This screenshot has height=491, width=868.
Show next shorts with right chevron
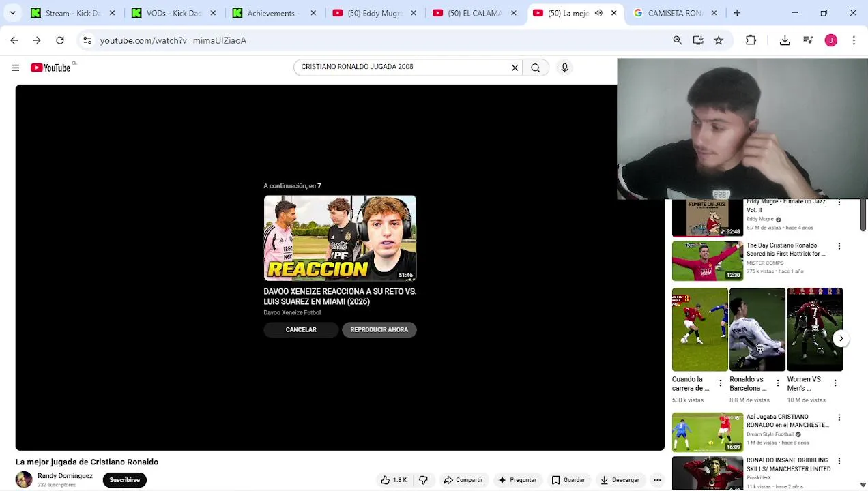(x=841, y=338)
